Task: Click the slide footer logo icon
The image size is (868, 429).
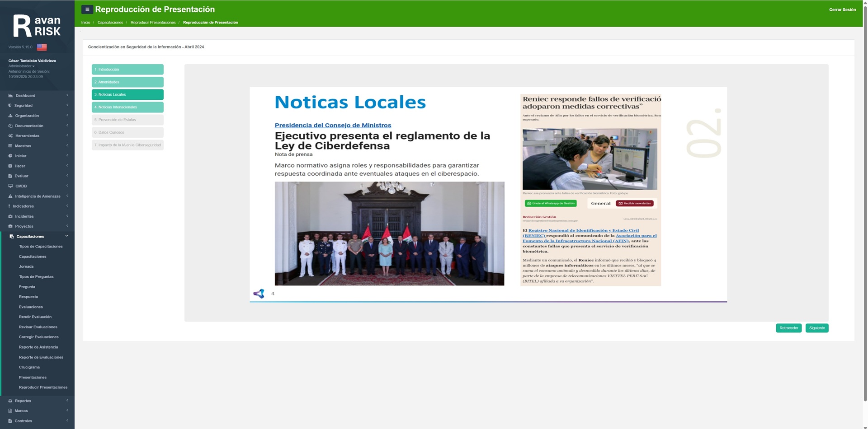Action: [x=259, y=294]
